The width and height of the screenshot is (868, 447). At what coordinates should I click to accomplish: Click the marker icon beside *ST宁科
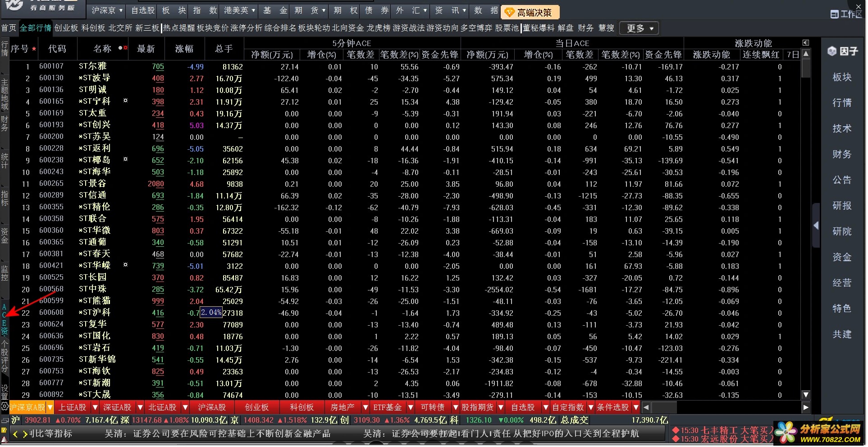(x=126, y=101)
